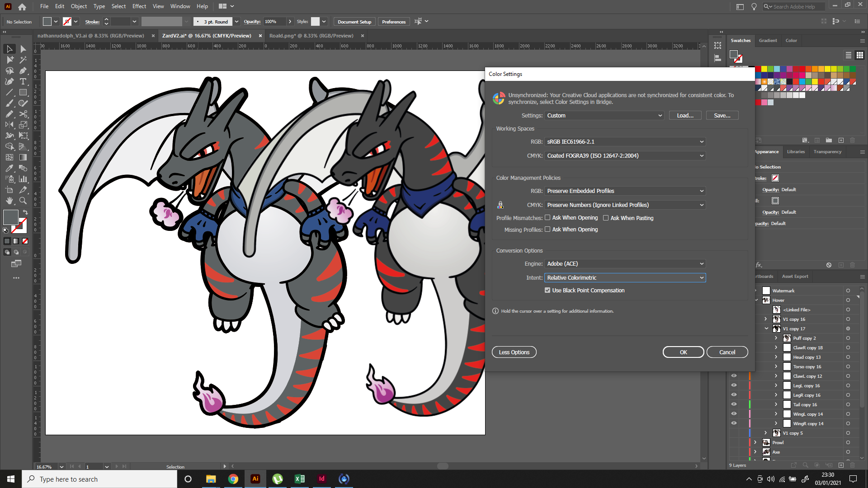The width and height of the screenshot is (868, 488).
Task: Click the Search Adobe Help field
Action: [x=793, y=7]
